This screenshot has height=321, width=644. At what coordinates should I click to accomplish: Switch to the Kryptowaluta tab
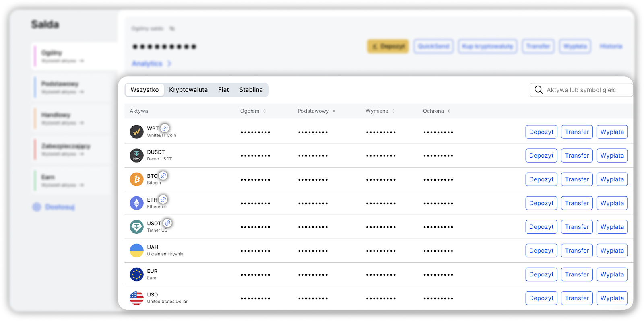[x=188, y=90]
